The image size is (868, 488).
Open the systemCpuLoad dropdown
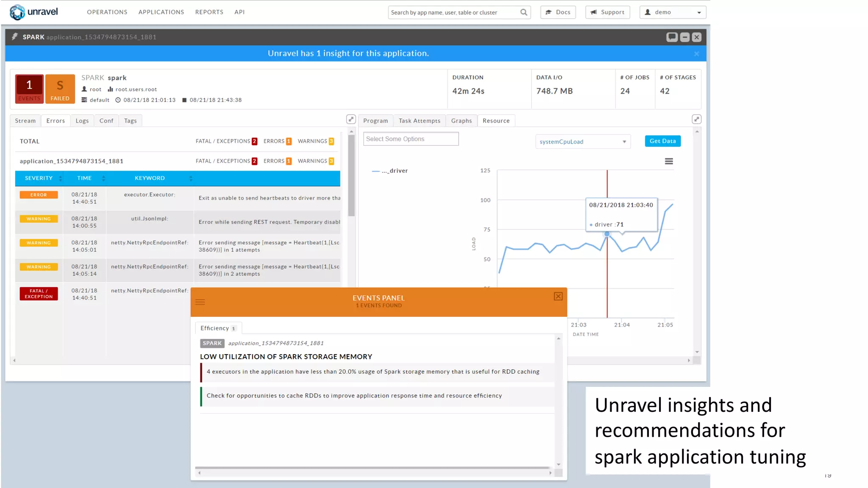click(x=583, y=141)
